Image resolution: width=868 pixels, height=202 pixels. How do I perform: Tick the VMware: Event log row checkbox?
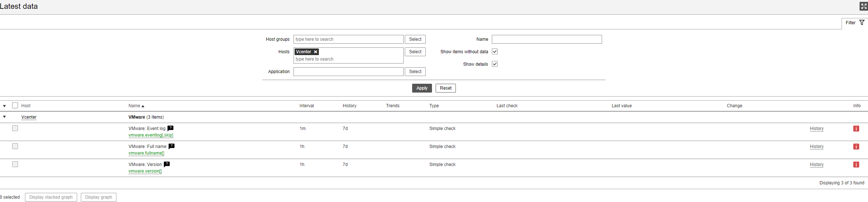coord(15,128)
